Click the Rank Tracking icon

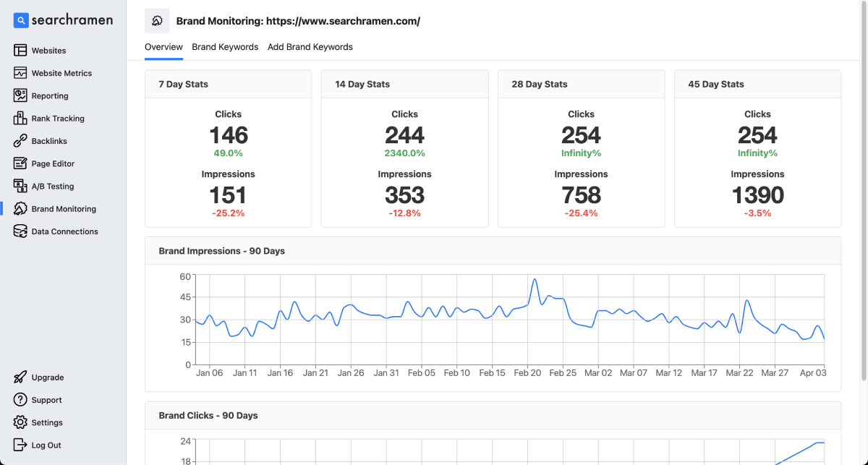[x=20, y=118]
